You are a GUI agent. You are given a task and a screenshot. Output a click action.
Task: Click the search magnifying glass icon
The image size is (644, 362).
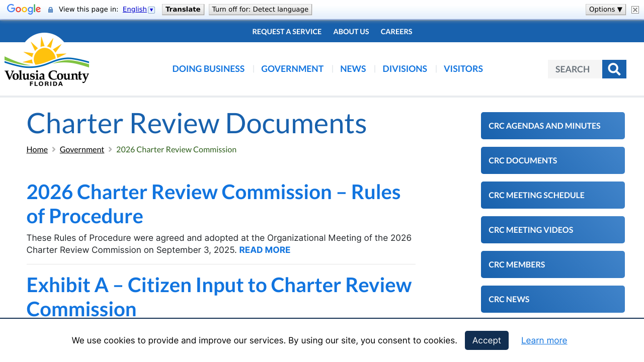click(x=614, y=69)
